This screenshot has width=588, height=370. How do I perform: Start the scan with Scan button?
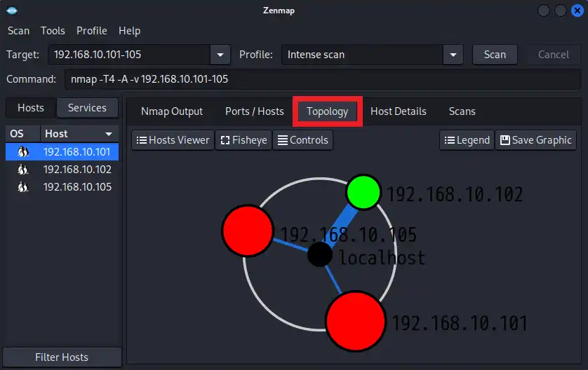(x=495, y=55)
